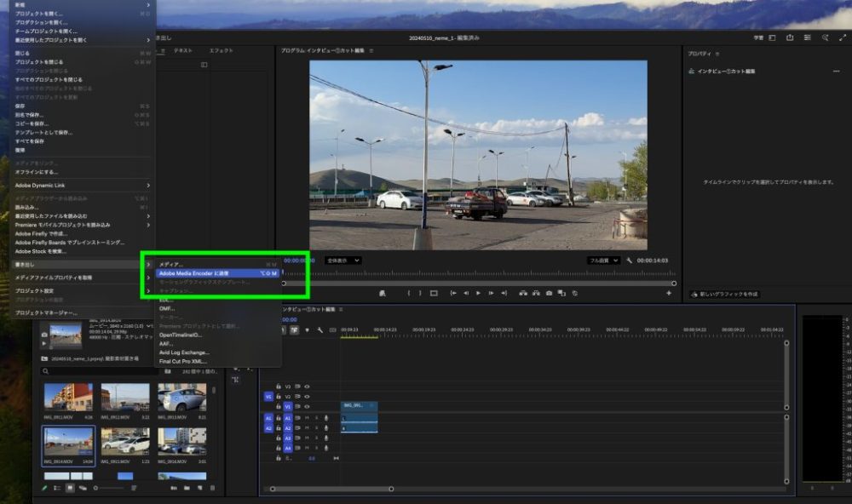
Task: Click the Play button in Program monitor
Action: 478,293
